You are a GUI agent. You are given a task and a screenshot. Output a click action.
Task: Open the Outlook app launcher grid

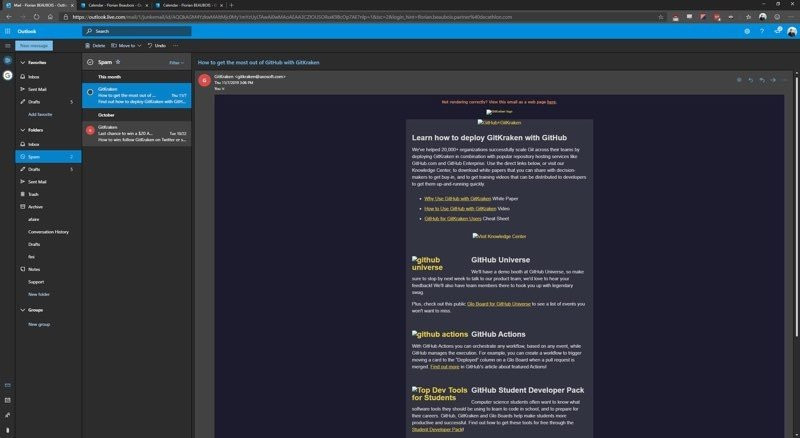(8, 31)
